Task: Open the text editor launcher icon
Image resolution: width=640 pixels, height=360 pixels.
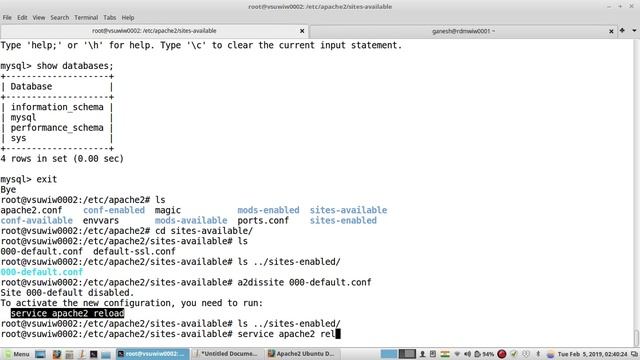Action: pos(82,354)
